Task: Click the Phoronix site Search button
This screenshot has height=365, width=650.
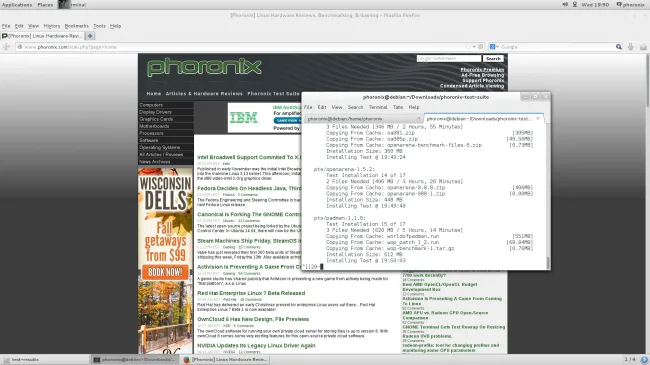Action: (493, 59)
